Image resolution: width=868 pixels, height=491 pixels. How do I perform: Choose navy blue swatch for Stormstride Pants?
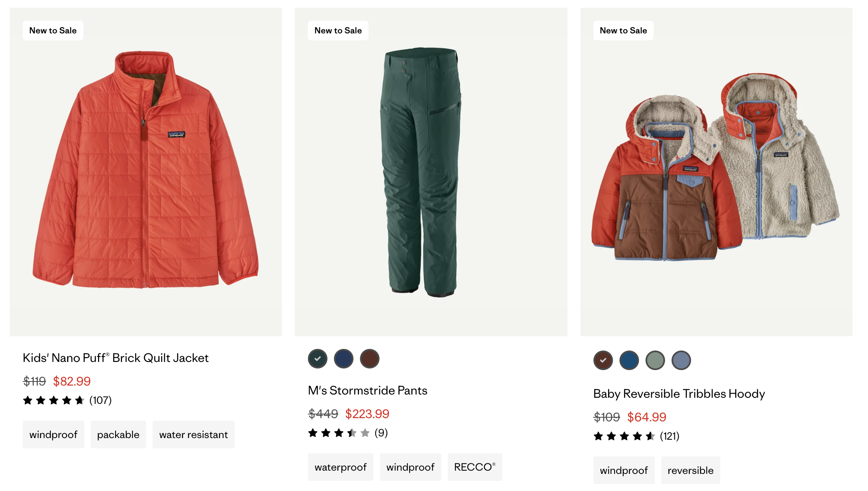click(344, 359)
